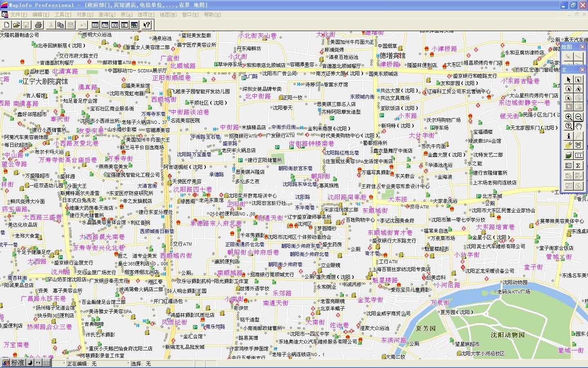Select the Line tool in 绘图 toolbar
The image size is (588, 368).
pos(579,57)
